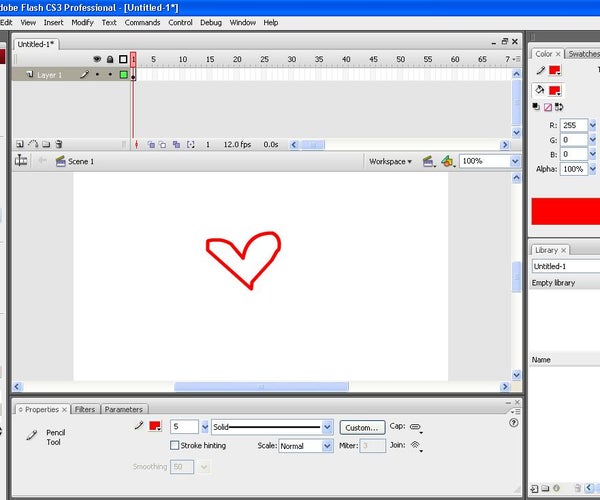Open the Window menu
Image resolution: width=600 pixels, height=500 pixels.
click(x=243, y=23)
